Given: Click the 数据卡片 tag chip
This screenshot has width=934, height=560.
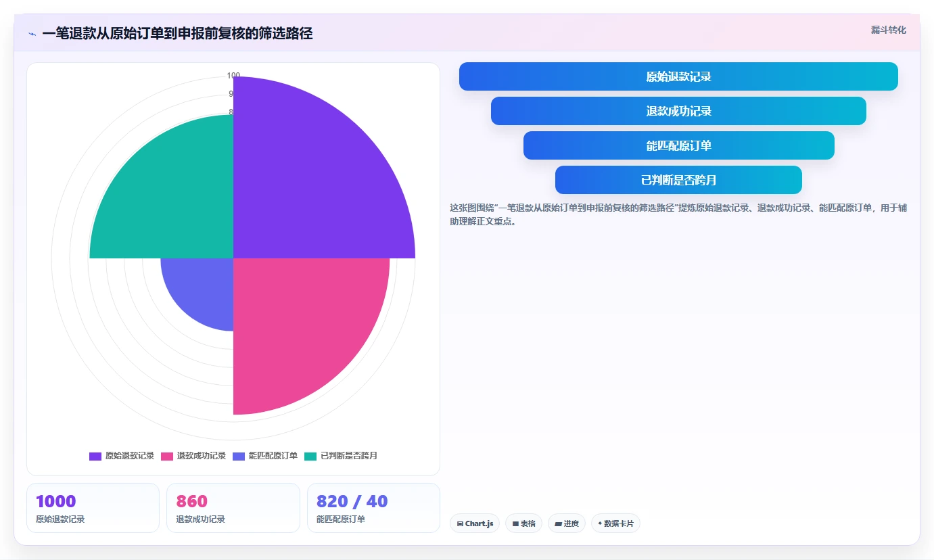Looking at the screenshot, I should tap(615, 523).
